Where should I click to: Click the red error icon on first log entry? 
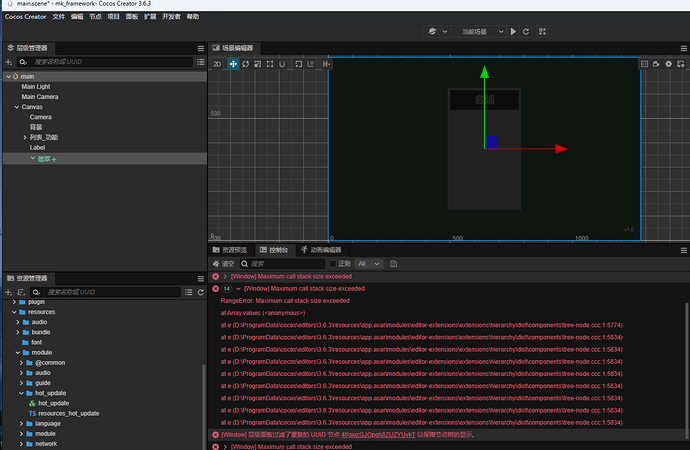click(x=216, y=276)
